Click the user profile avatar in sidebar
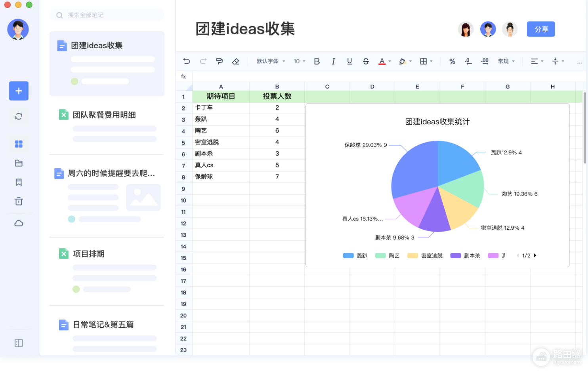Viewport: 588px width, 373px height. point(18,29)
